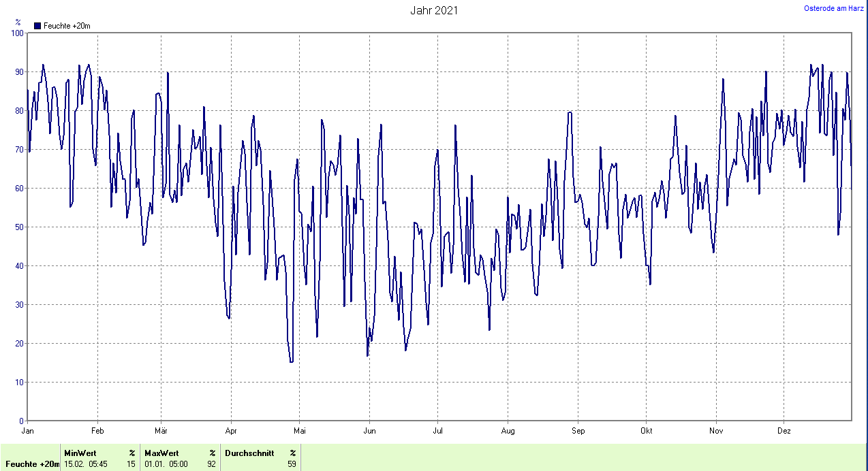Click the dark blue Feuchte legend swatch
Image resolution: width=868 pixels, height=471 pixels.
click(x=37, y=26)
